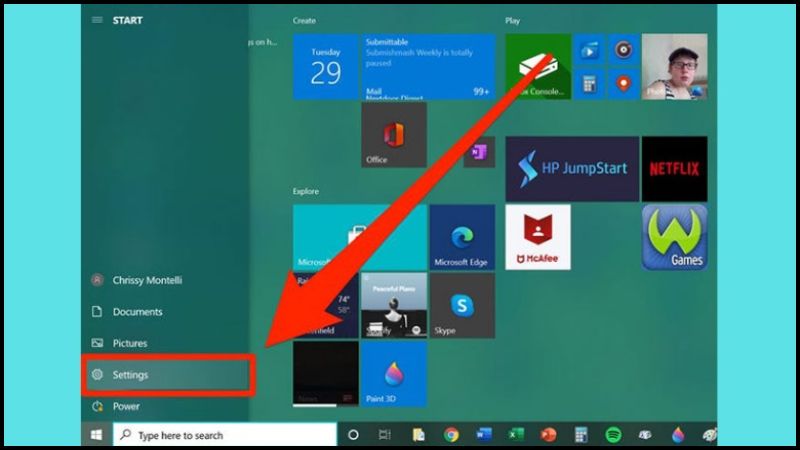Click the Explore group header
This screenshot has width=800, height=450.
(306, 191)
